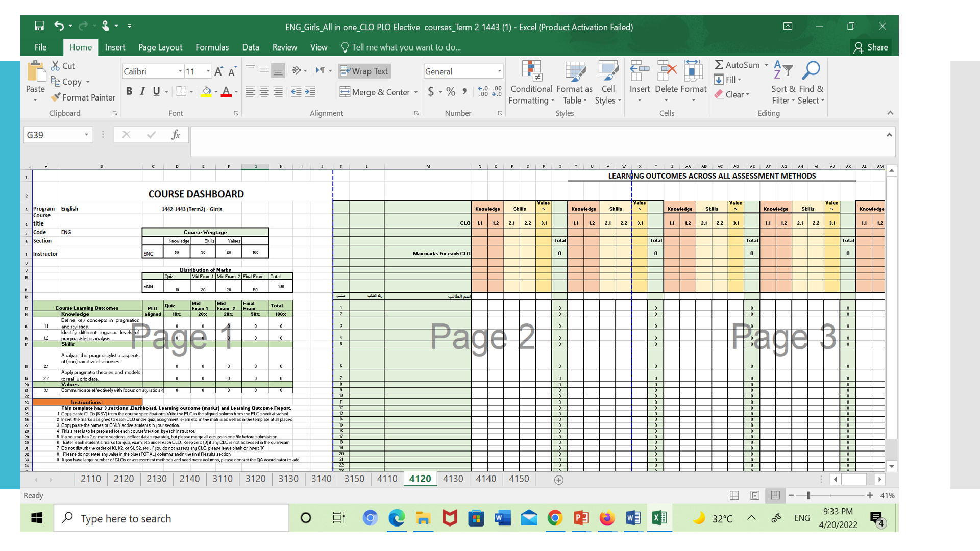Switch to Page Break Preview view
Screen dimensions: 980x551
coord(775,495)
